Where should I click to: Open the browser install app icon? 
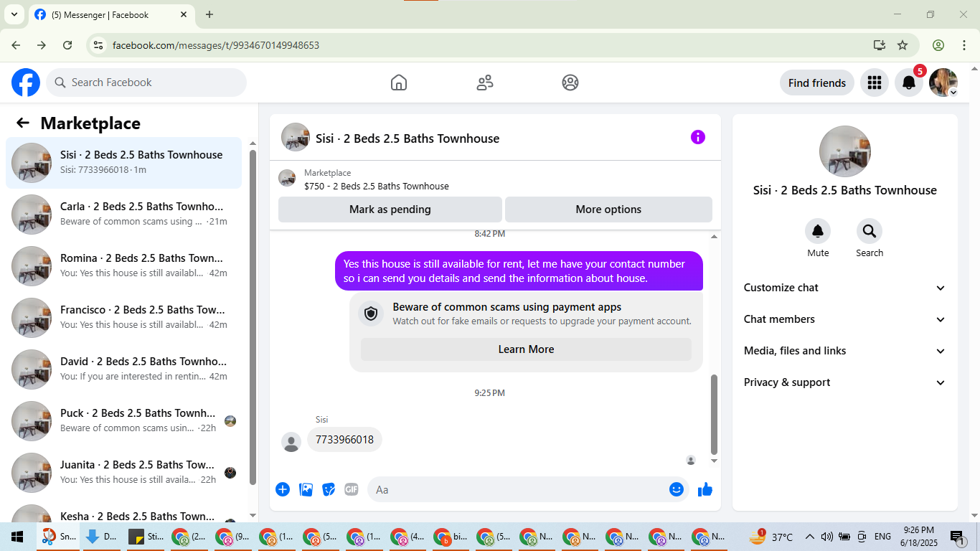(x=880, y=45)
